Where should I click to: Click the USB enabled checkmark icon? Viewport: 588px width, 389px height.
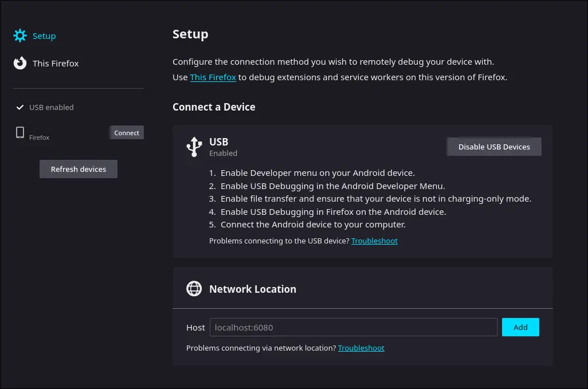click(20, 107)
